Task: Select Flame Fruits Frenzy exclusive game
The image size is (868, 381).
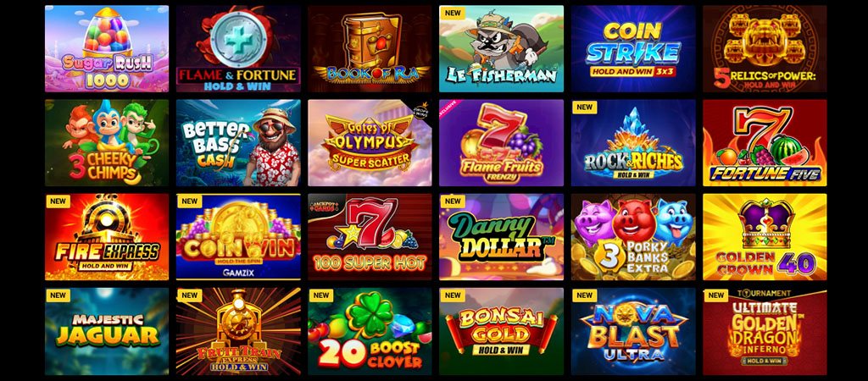Action: (502, 143)
